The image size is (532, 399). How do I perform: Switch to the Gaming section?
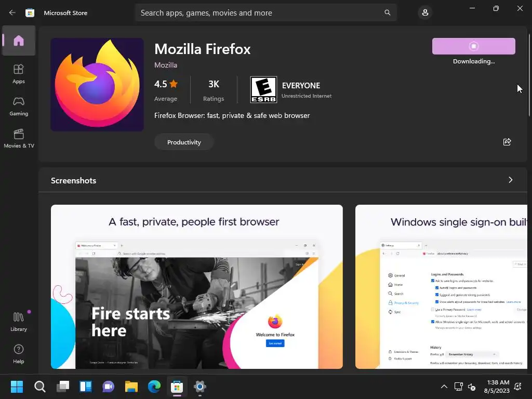click(x=19, y=107)
